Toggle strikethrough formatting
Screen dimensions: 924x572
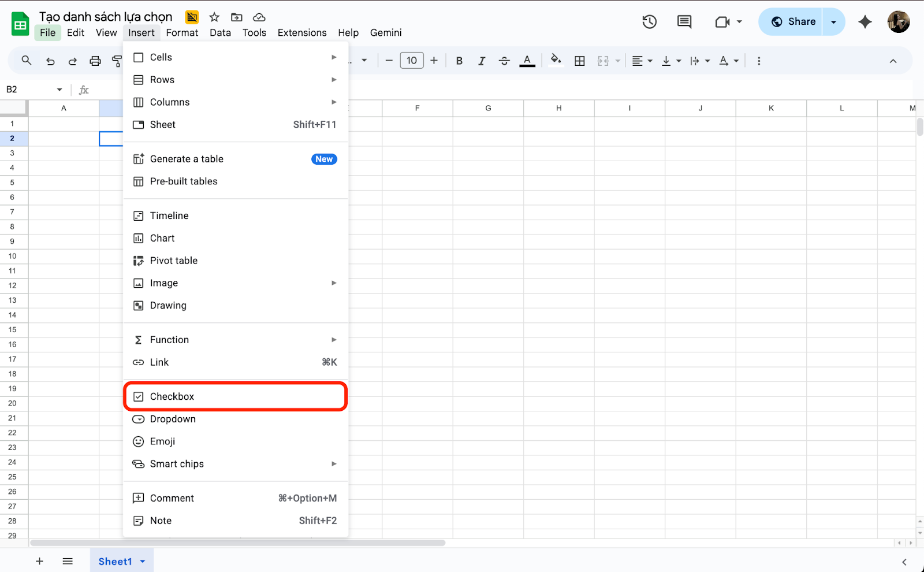point(504,61)
